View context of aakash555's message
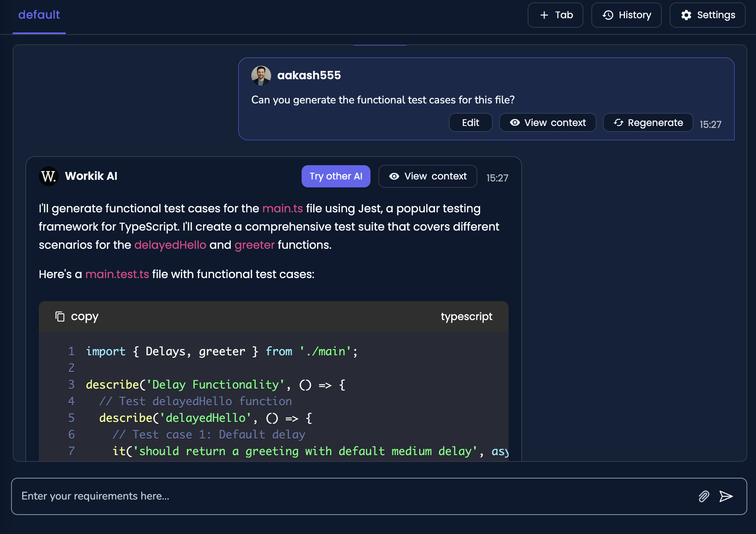Image resolution: width=756 pixels, height=534 pixels. [548, 123]
